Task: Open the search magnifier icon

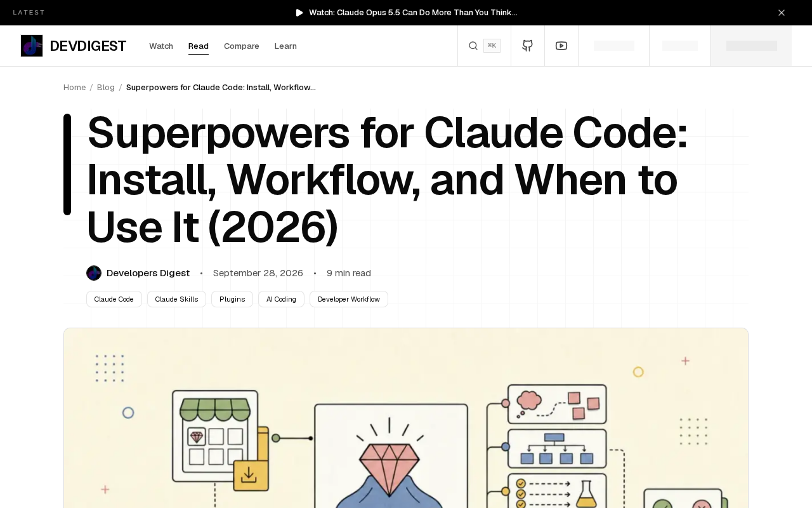Action: coord(473,46)
